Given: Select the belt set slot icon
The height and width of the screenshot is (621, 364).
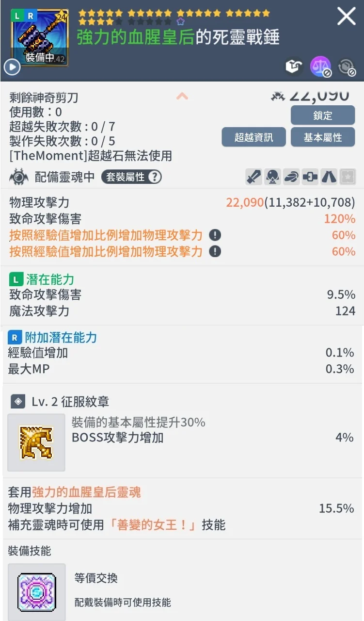Looking at the screenshot, I should click(x=310, y=177).
